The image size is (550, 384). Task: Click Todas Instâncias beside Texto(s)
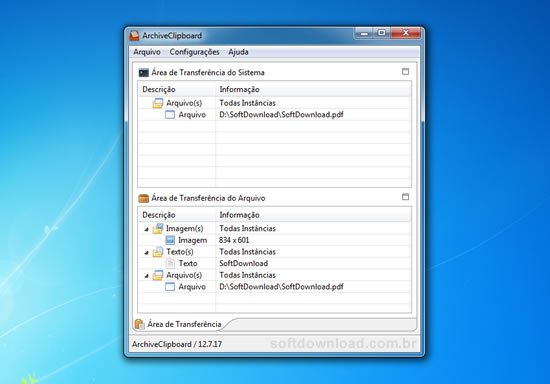click(247, 252)
